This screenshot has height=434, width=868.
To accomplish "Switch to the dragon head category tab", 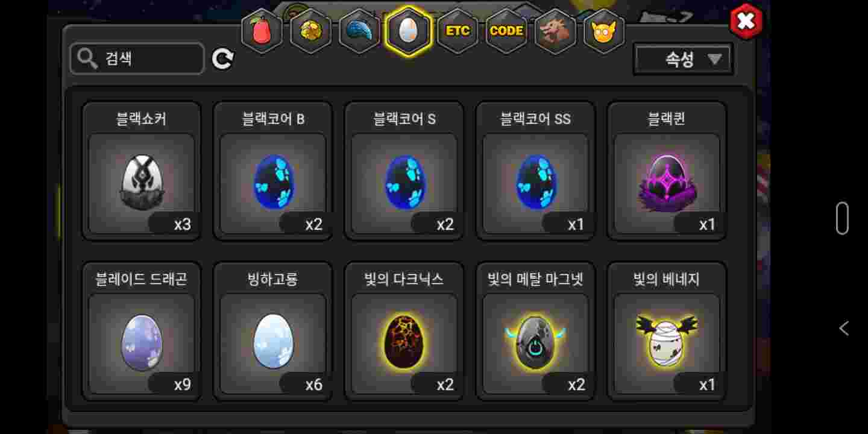I will click(x=555, y=31).
